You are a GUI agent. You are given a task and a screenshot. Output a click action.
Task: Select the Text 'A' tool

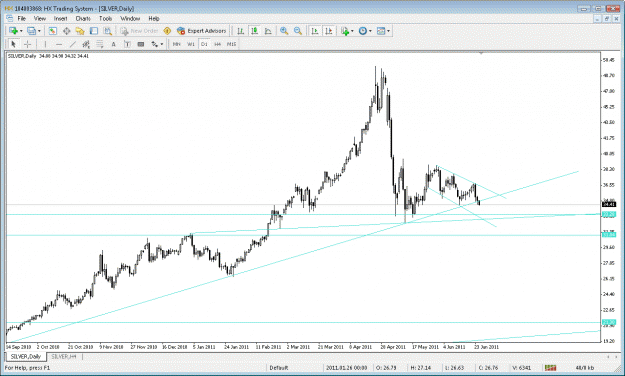click(x=113, y=44)
